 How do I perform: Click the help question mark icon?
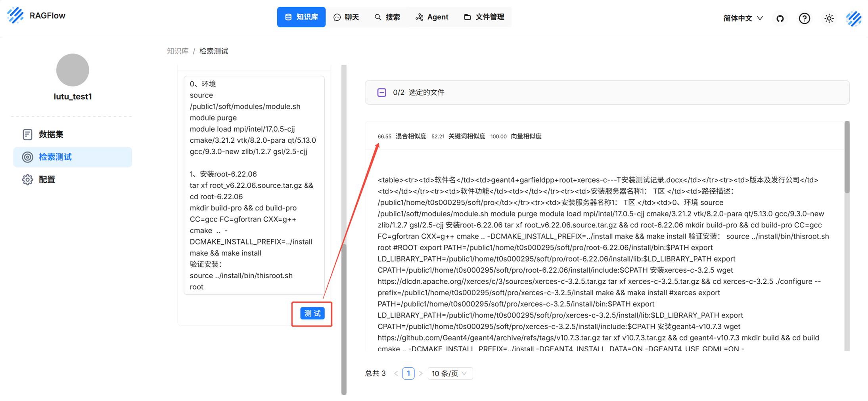tap(804, 19)
